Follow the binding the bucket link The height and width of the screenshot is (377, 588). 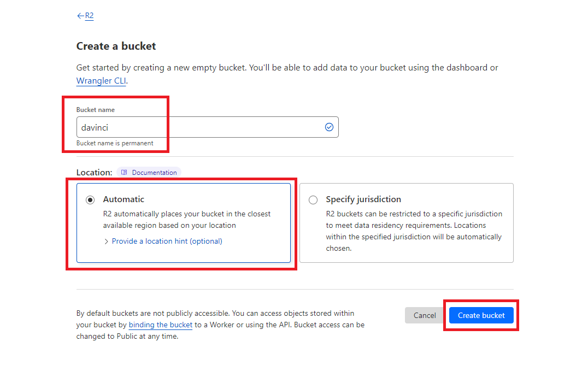161,325
